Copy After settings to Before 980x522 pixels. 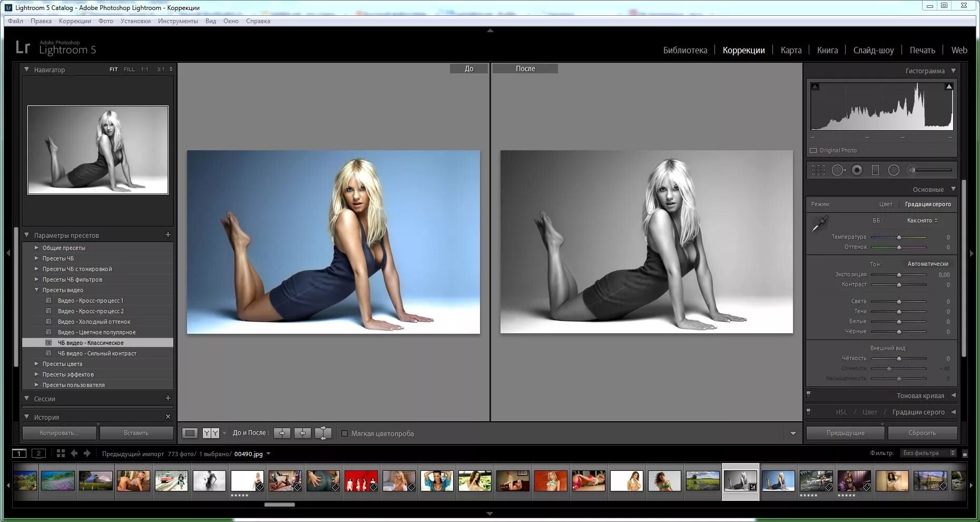[x=302, y=433]
